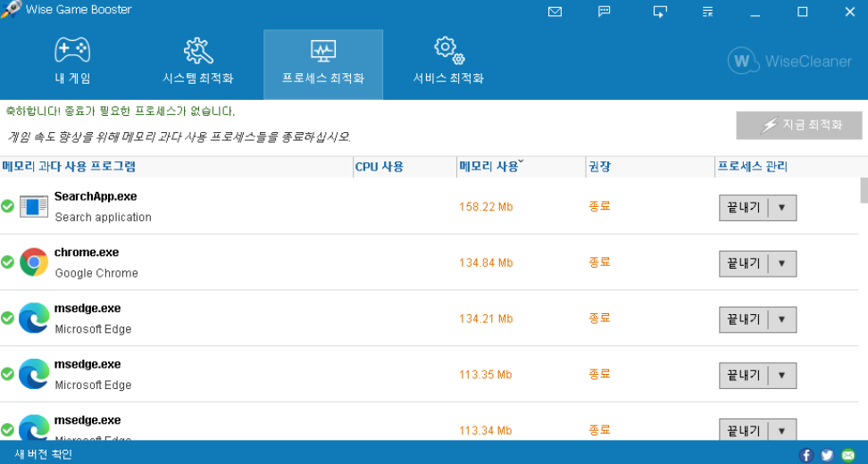The height and width of the screenshot is (464, 868).
Task: Select the 프로세스 최적화 tab
Action: click(323, 65)
